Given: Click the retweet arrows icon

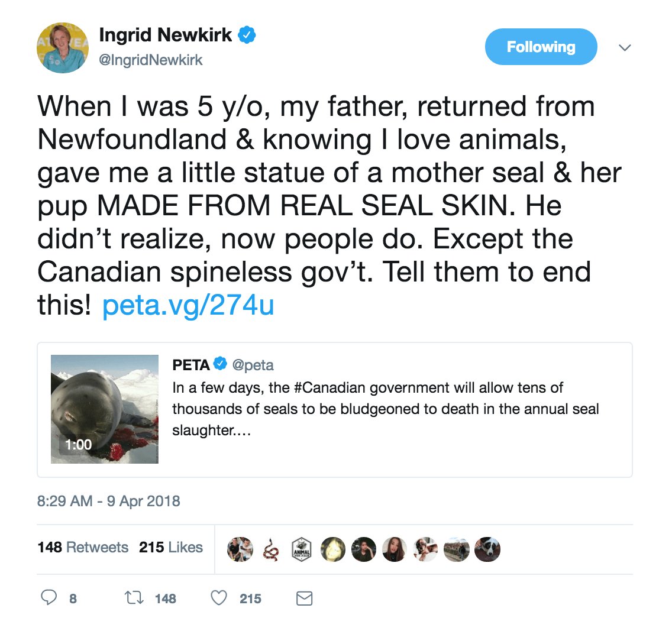Looking at the screenshot, I should coord(134,597).
